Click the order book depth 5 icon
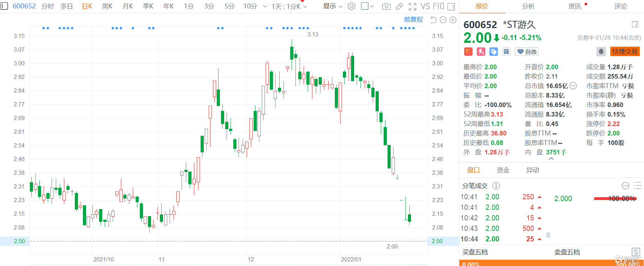This screenshot has width=644, height=266. click(636, 252)
